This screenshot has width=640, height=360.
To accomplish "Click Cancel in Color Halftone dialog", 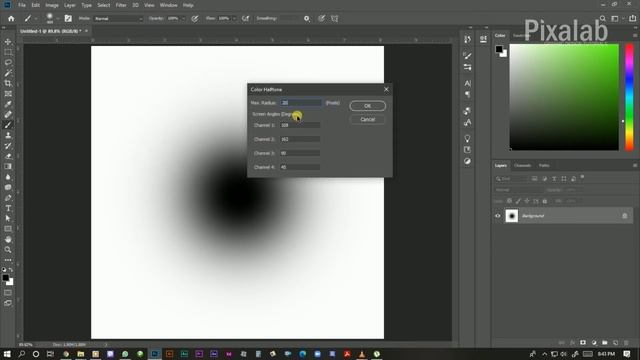I will (x=367, y=119).
